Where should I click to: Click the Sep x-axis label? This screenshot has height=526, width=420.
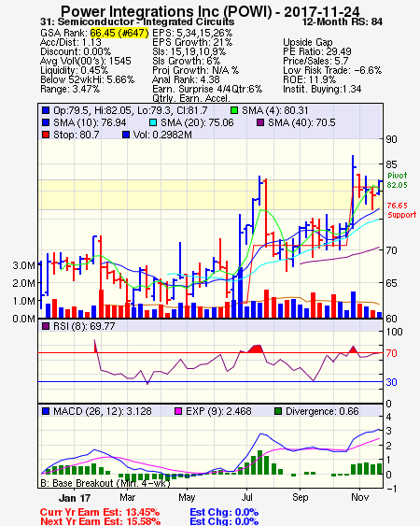pyautogui.click(x=300, y=497)
